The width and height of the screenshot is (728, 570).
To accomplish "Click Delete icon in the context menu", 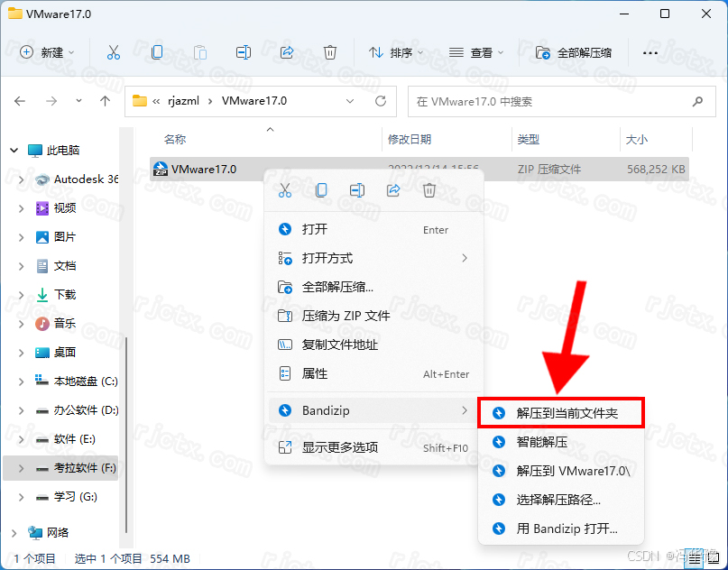I will [x=429, y=190].
